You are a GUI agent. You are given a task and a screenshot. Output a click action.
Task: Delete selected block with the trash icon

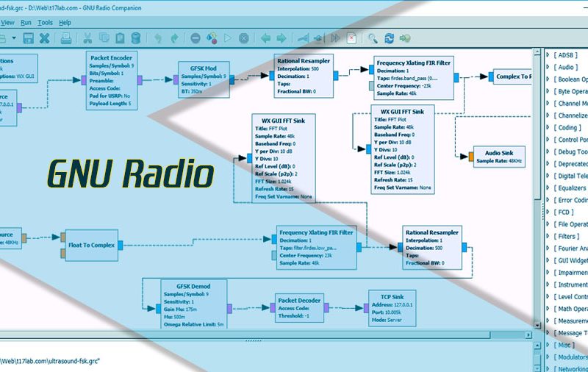[x=136, y=38]
